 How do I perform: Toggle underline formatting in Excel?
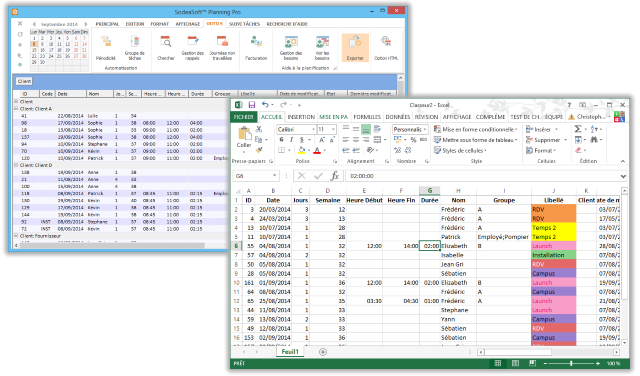tap(302, 140)
